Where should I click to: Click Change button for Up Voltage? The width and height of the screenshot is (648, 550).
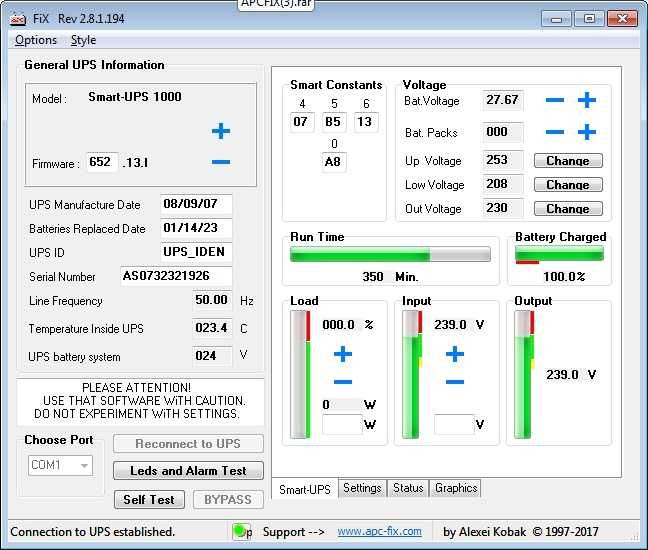tap(568, 160)
